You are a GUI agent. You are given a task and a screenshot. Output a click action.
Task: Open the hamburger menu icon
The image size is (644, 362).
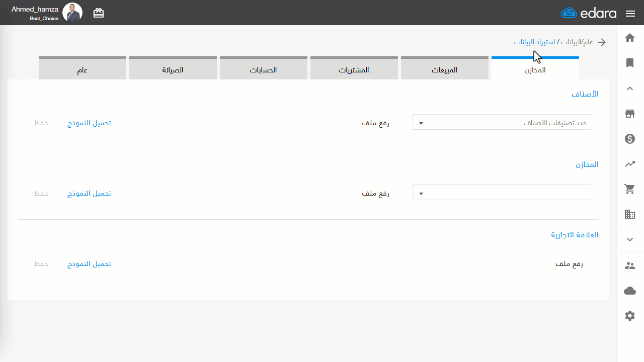[630, 14]
